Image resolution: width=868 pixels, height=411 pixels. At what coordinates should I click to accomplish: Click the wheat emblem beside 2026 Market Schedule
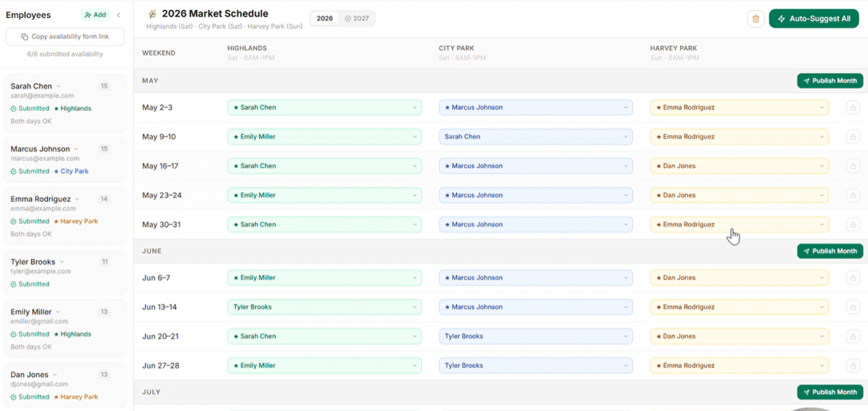[152, 13]
